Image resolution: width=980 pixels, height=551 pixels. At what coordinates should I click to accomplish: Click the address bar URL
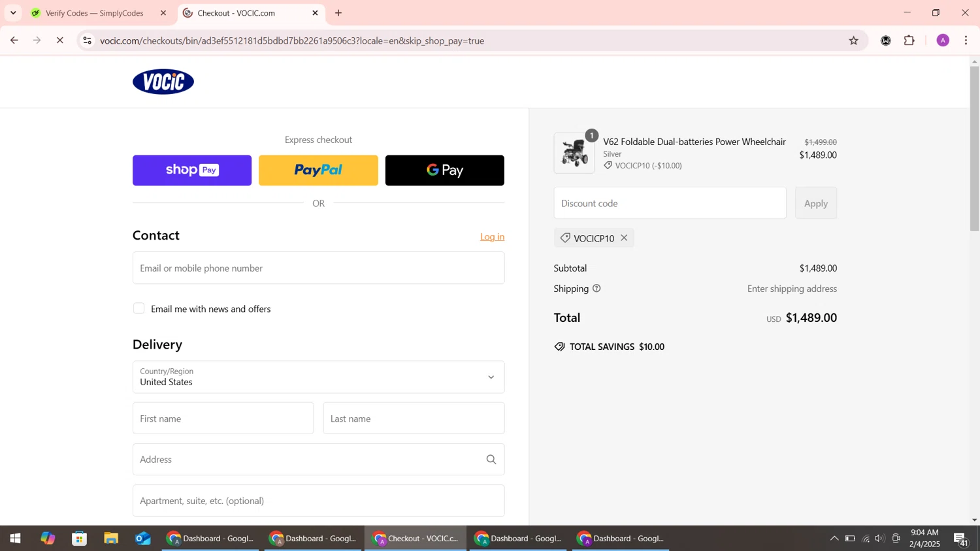click(x=292, y=40)
